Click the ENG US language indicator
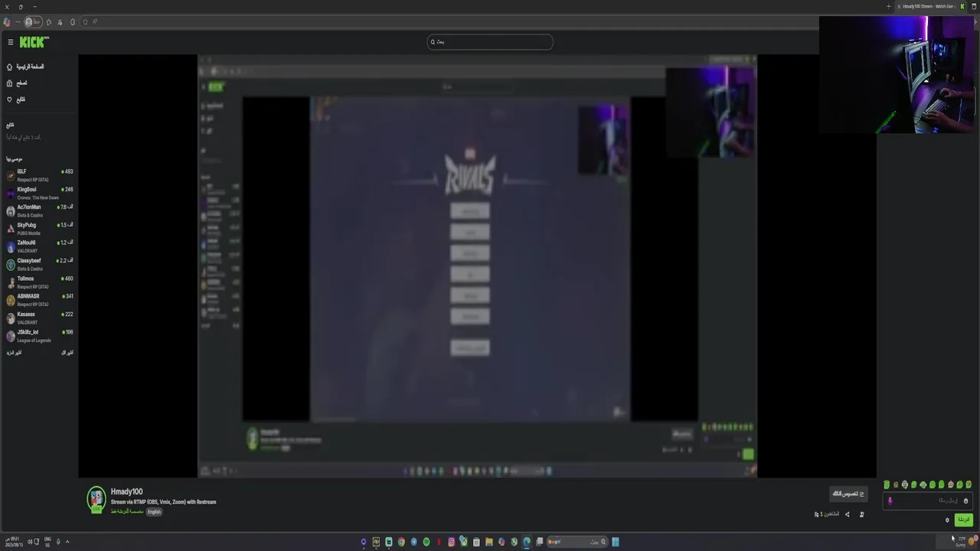Viewport: 980px width, 551px height. (x=47, y=542)
